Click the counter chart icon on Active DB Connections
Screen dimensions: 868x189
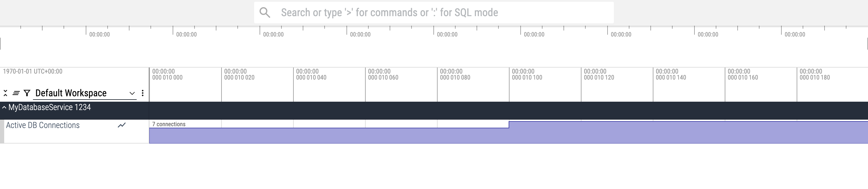122,125
